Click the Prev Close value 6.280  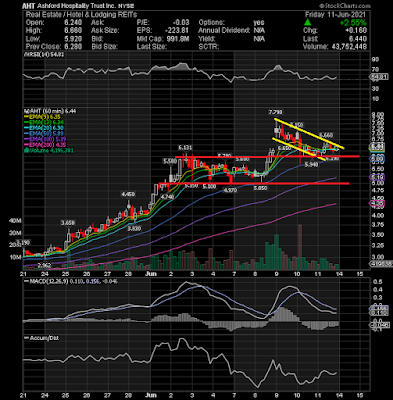(x=73, y=46)
